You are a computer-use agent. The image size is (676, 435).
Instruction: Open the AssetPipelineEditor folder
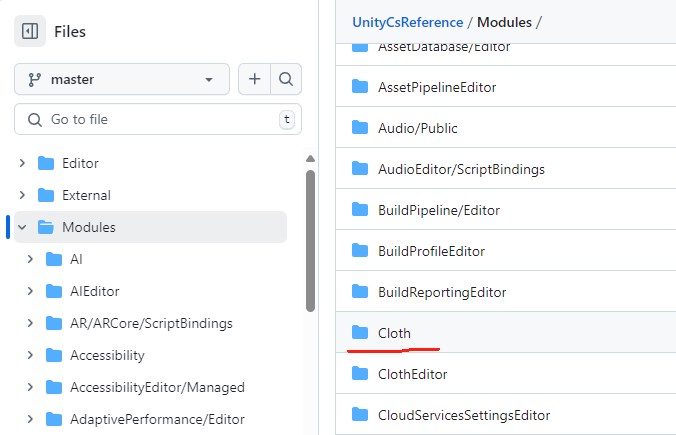coord(437,88)
